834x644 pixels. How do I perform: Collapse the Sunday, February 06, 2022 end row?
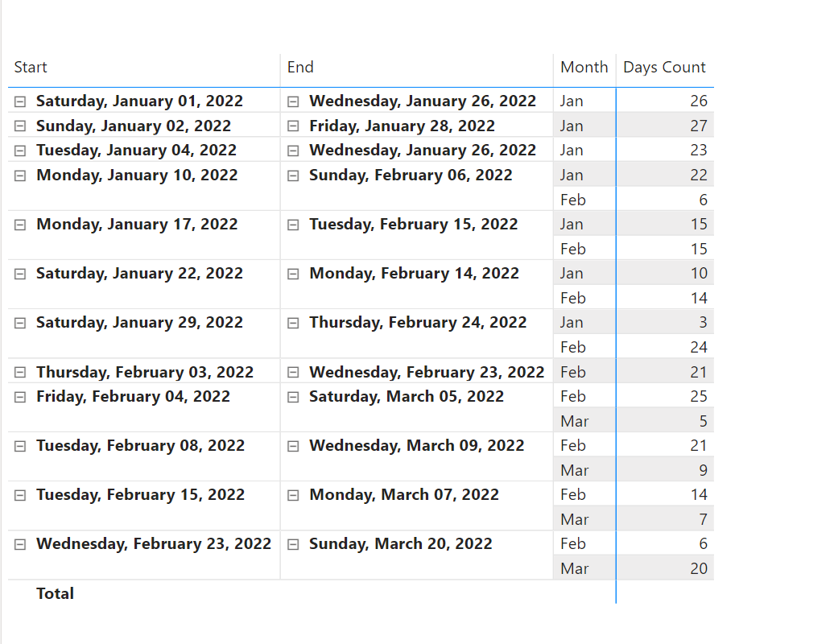click(x=293, y=175)
